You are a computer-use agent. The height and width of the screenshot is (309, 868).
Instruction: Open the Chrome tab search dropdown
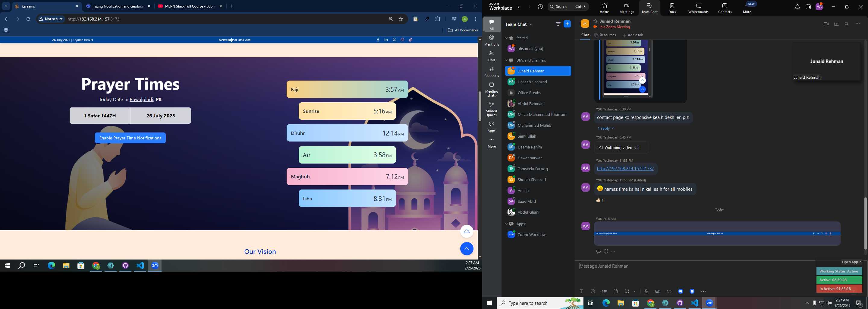pos(6,6)
